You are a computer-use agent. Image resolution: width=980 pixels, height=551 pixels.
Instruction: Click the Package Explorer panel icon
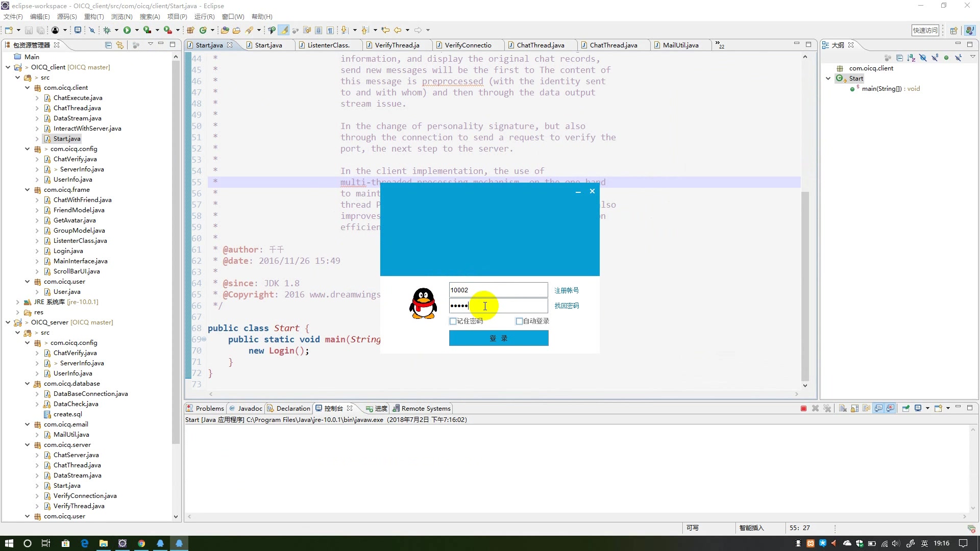click(8, 45)
